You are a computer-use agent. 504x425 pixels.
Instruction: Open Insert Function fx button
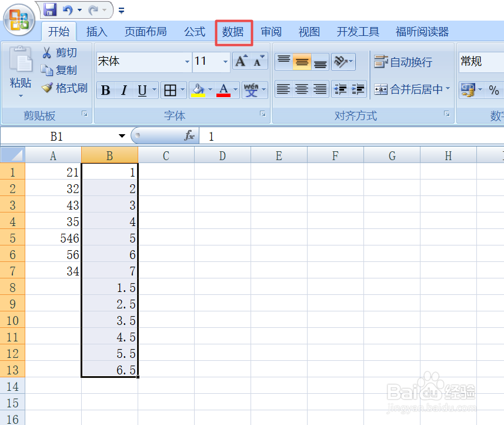click(189, 135)
